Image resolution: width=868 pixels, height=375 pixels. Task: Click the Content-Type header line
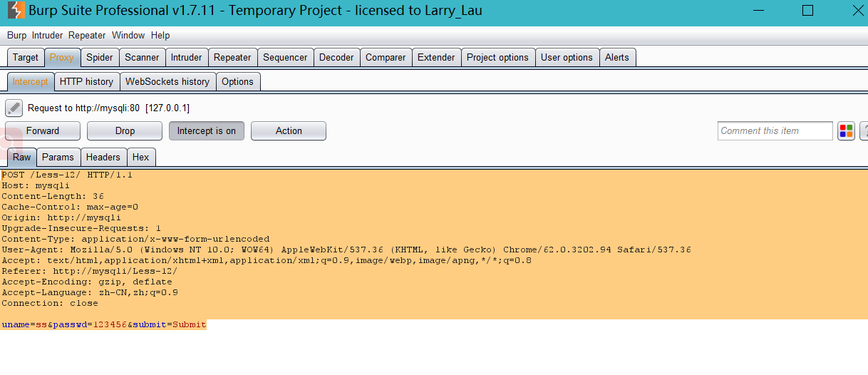point(135,239)
